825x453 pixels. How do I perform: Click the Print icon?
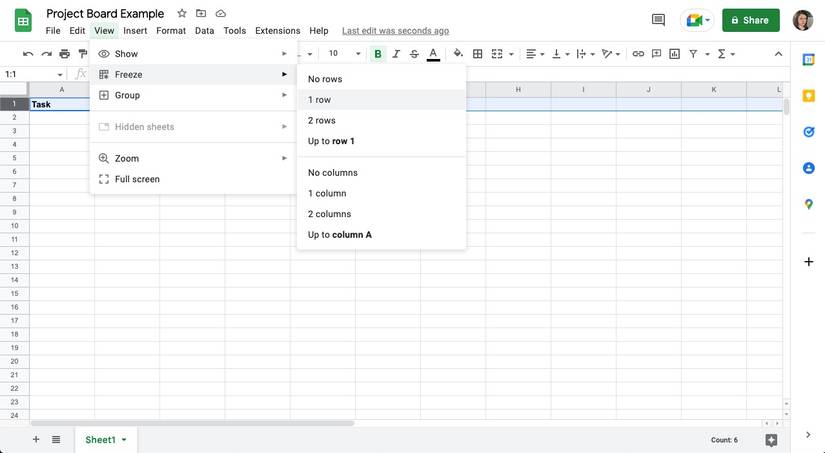64,54
